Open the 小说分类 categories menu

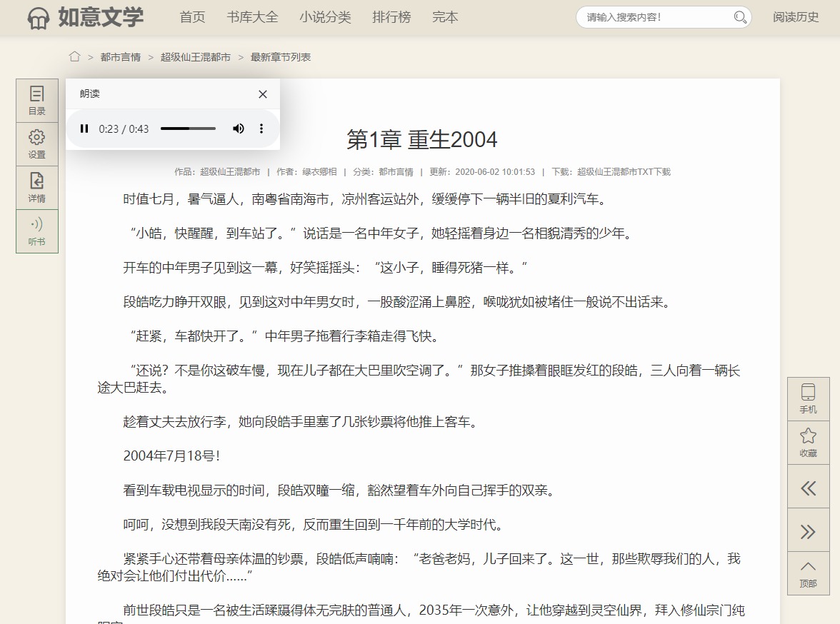pos(325,17)
